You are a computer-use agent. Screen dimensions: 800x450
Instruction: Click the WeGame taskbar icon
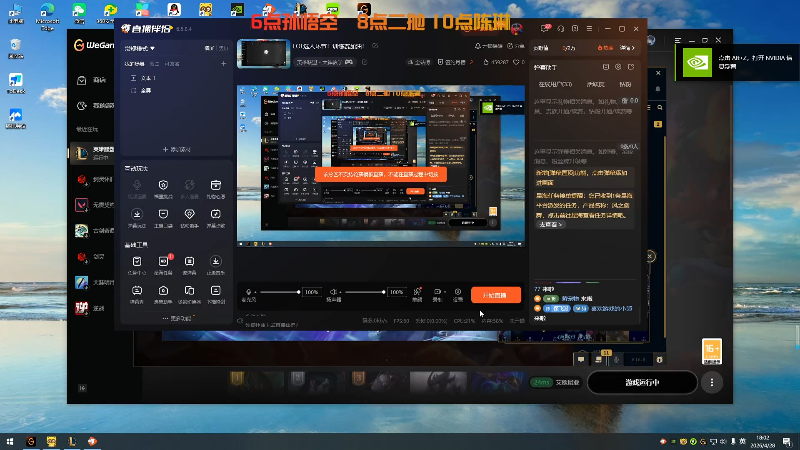[31, 441]
